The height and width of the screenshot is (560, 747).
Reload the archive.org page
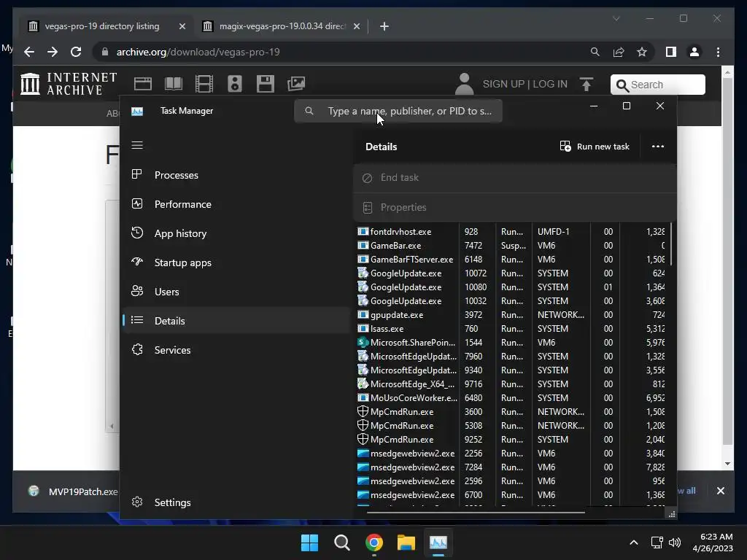pyautogui.click(x=76, y=52)
